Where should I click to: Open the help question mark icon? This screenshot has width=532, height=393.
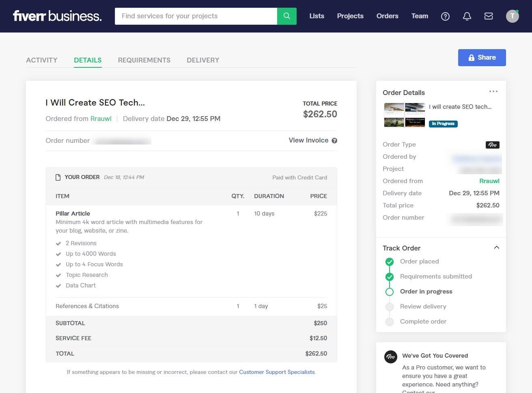445,16
